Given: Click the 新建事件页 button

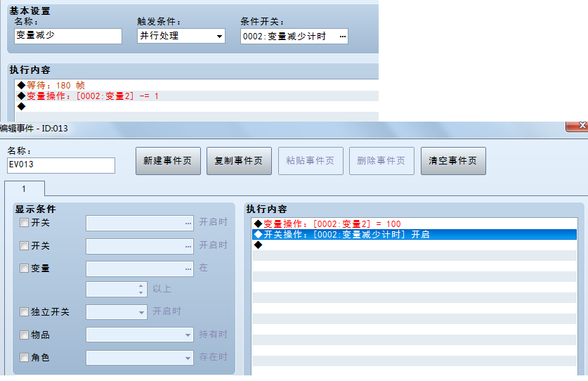Looking at the screenshot, I should point(168,161).
